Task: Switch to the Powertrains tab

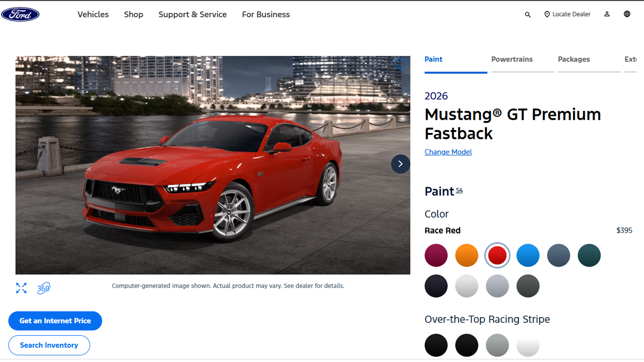Action: pyautogui.click(x=512, y=60)
